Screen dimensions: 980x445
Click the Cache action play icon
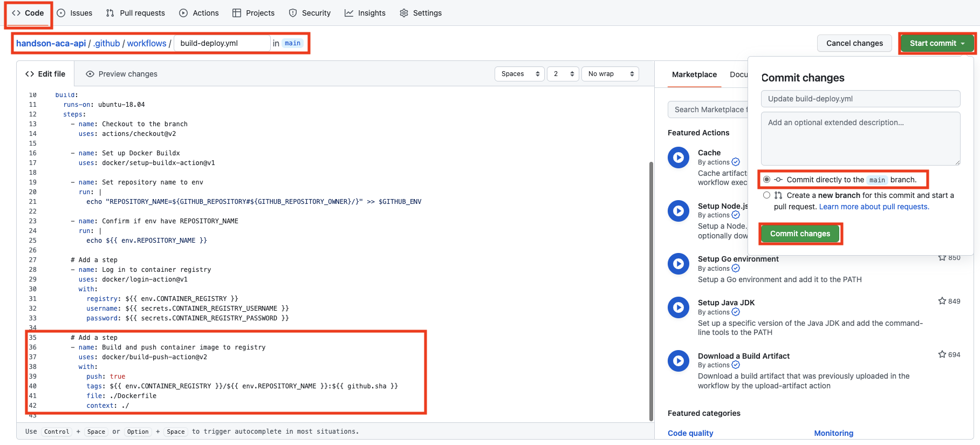pyautogui.click(x=679, y=158)
